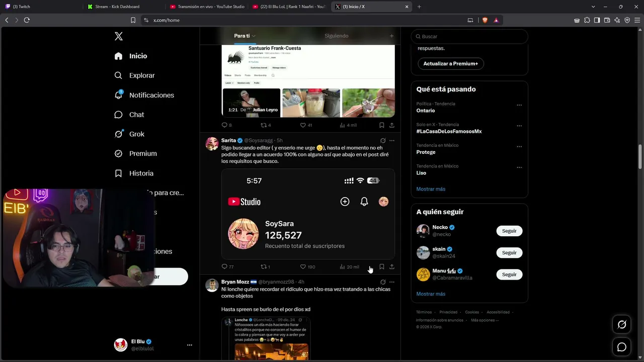Open the floating Grok button

[622, 325]
